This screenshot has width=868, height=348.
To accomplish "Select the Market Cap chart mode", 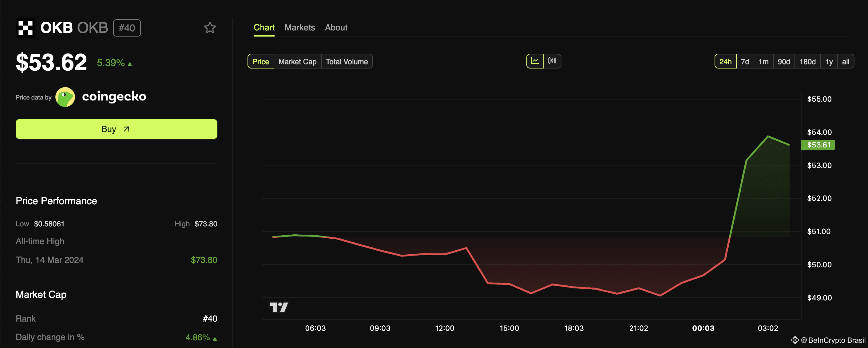I will point(298,62).
